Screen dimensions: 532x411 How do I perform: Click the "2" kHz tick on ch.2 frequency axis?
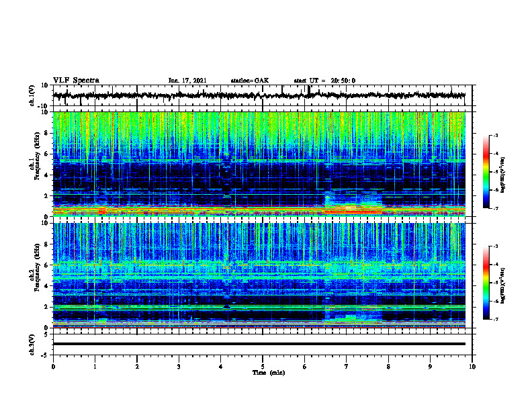click(46, 307)
